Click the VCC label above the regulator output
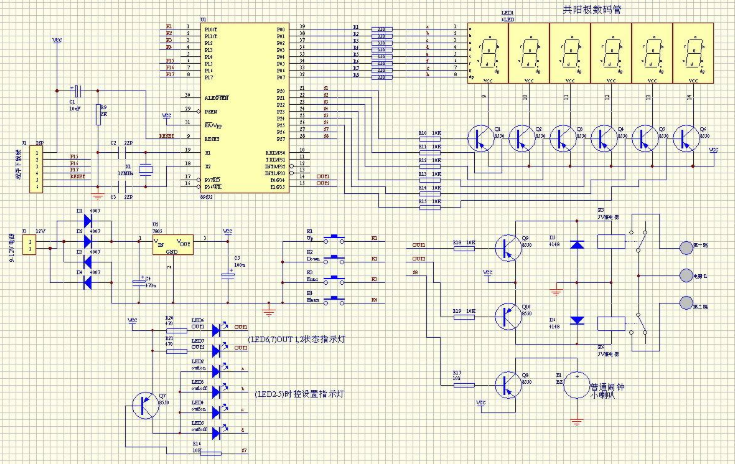The height and width of the screenshot is (464, 735). (x=227, y=232)
